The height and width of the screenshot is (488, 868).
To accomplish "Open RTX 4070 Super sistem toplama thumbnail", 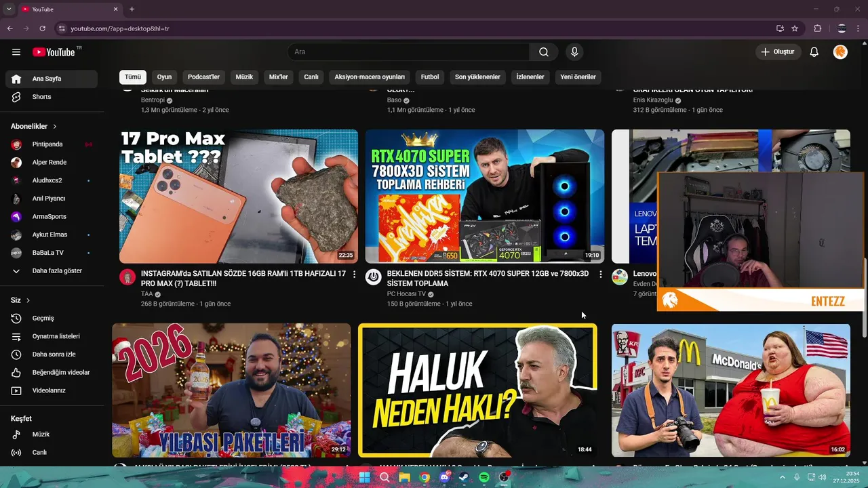I will coord(485,196).
